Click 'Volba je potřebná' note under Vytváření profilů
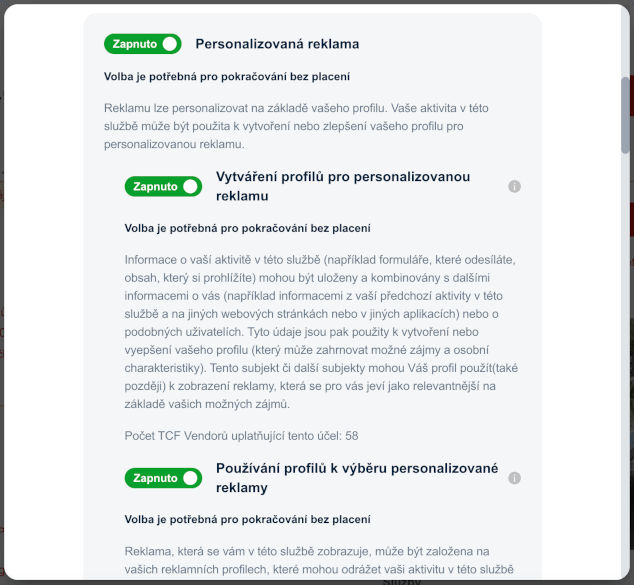Viewport: 634px width, 585px height. click(247, 228)
